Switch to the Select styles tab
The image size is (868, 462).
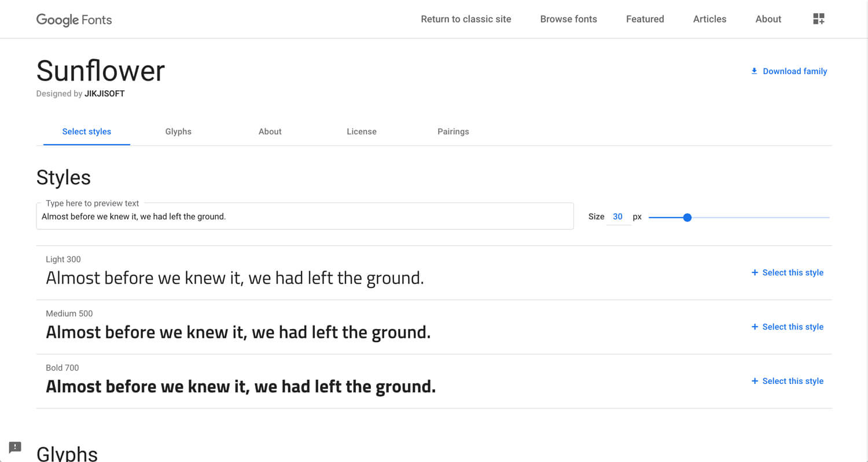87,132
